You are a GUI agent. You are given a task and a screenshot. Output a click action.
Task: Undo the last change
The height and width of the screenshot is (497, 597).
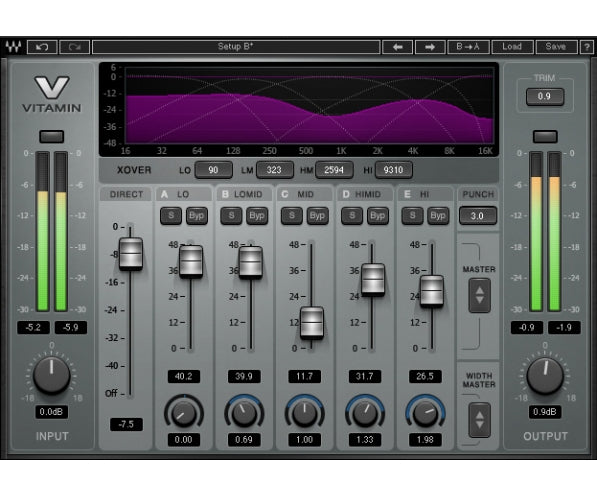tap(42, 47)
